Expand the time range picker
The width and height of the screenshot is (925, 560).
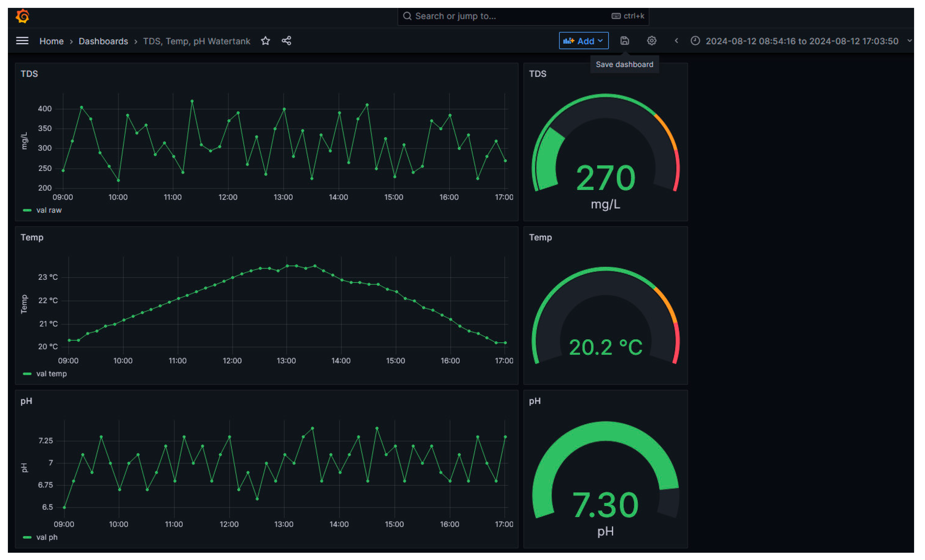[801, 41]
